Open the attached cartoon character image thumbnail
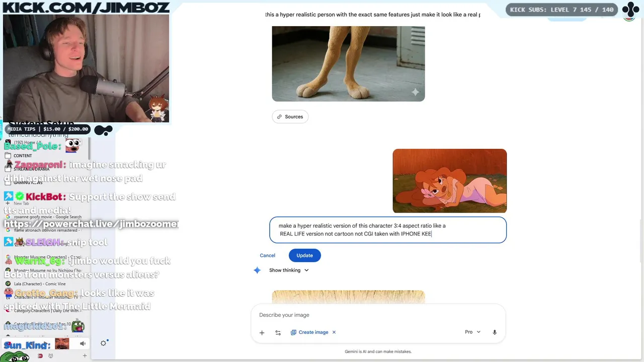The width and height of the screenshot is (644, 362). tap(450, 181)
